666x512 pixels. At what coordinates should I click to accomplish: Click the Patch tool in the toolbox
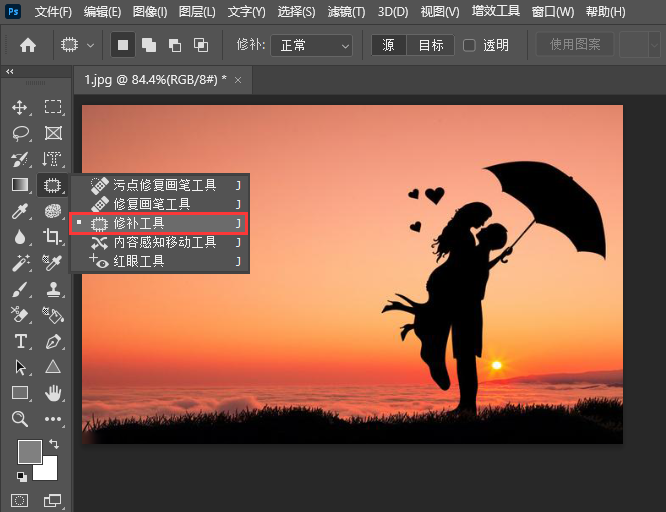click(x=52, y=185)
